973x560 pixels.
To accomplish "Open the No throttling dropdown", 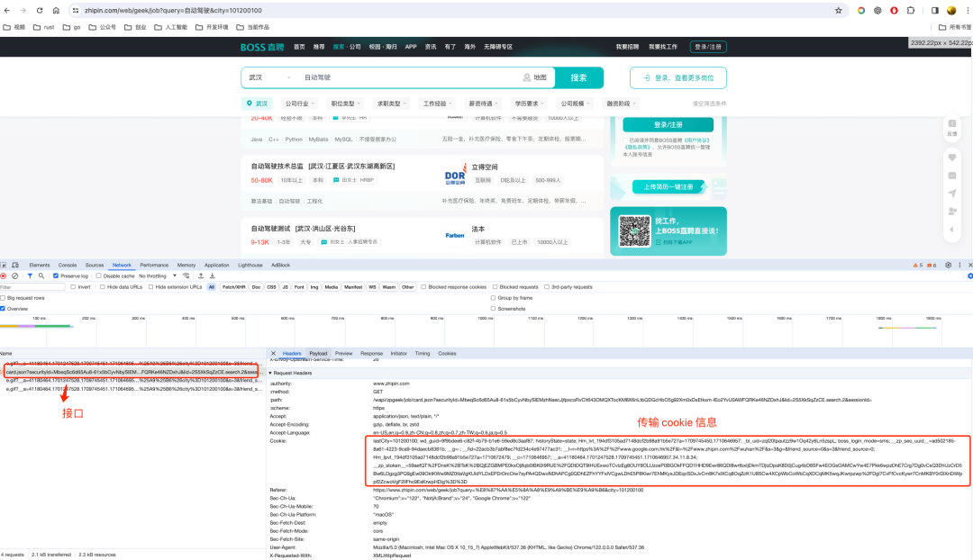I will coord(158,276).
